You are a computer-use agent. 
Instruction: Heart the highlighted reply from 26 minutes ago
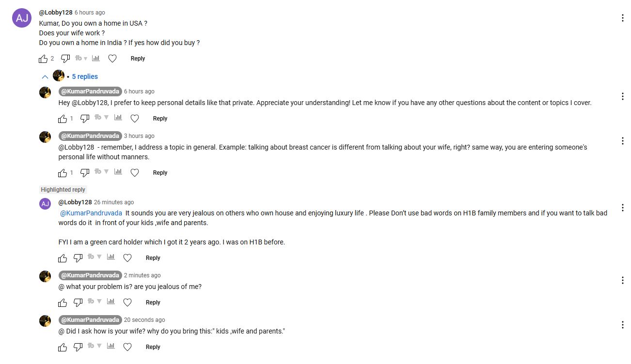127,258
